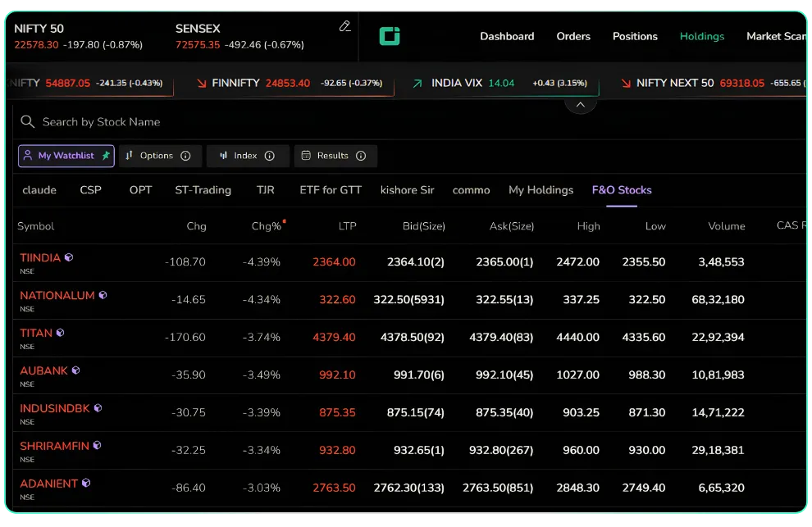Click the badge icon beside ADANIENT
The height and width of the screenshot is (527, 812).
pyautogui.click(x=86, y=483)
